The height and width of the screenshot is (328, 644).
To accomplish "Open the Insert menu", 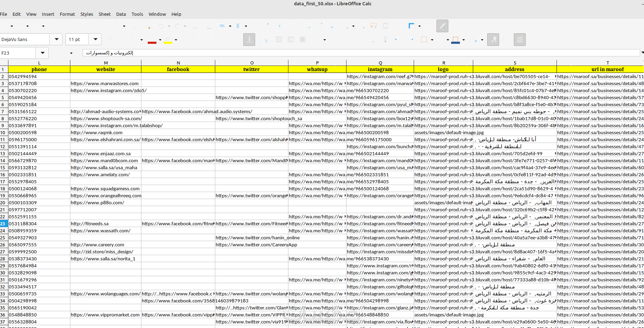I will 48,14.
